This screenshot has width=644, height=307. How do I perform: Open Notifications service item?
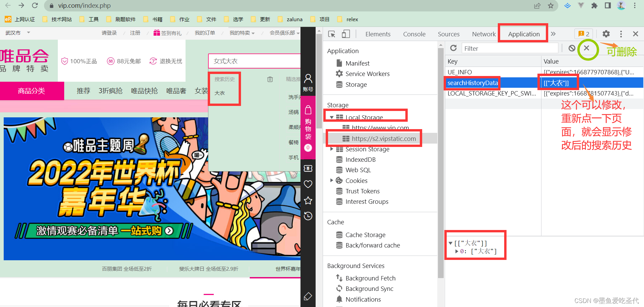click(x=363, y=299)
